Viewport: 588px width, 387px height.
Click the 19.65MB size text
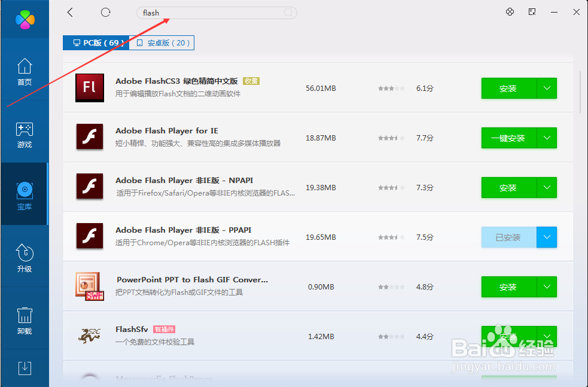coord(321,237)
